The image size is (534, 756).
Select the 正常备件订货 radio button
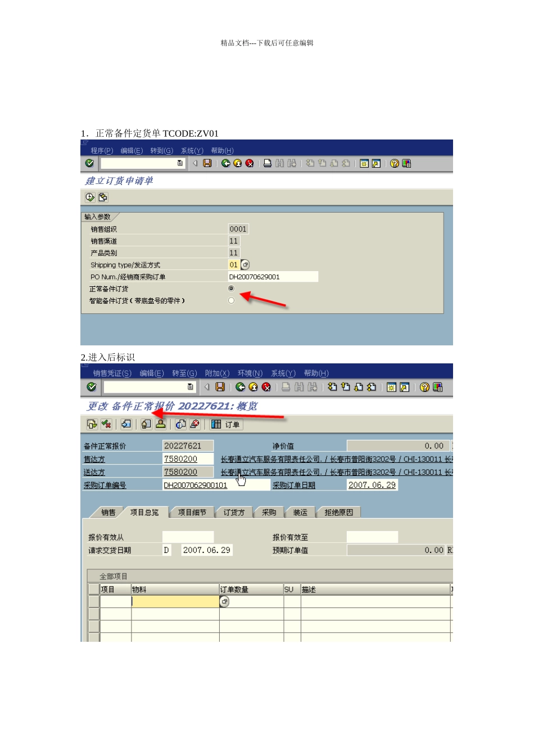[x=231, y=289]
